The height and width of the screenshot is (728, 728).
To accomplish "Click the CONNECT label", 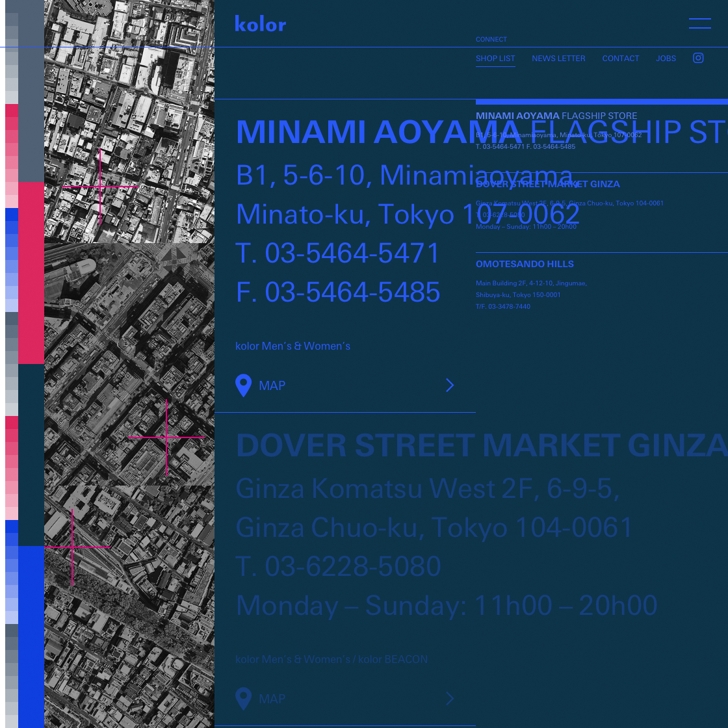I will (x=491, y=40).
